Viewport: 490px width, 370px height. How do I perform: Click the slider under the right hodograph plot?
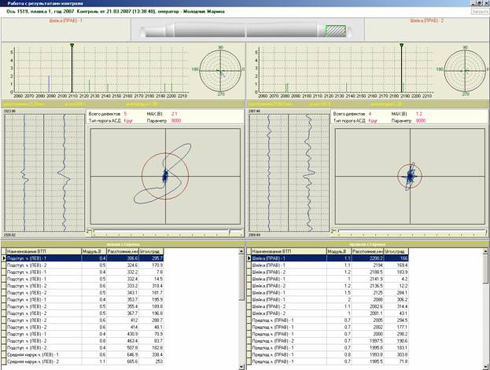[409, 232]
